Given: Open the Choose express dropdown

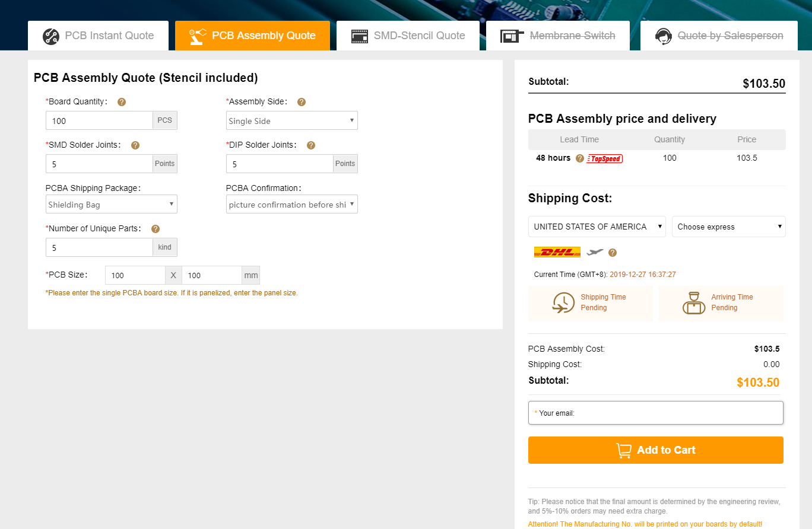Looking at the screenshot, I should coord(728,227).
